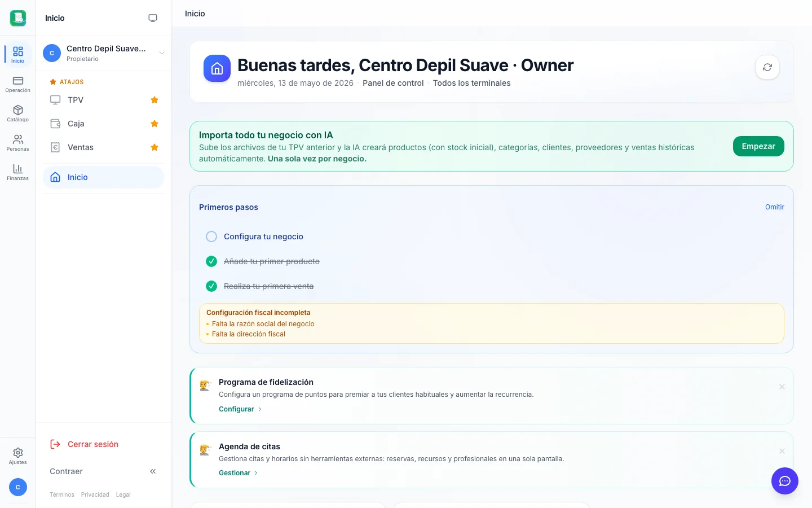This screenshot has height=508, width=812.
Task: Click Configurar in the fidelización card
Action: click(240, 409)
